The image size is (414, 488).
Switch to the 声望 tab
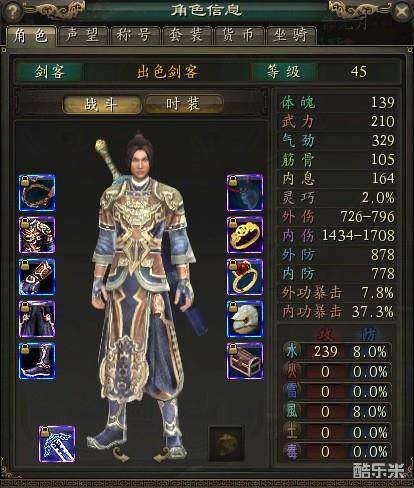tap(83, 35)
